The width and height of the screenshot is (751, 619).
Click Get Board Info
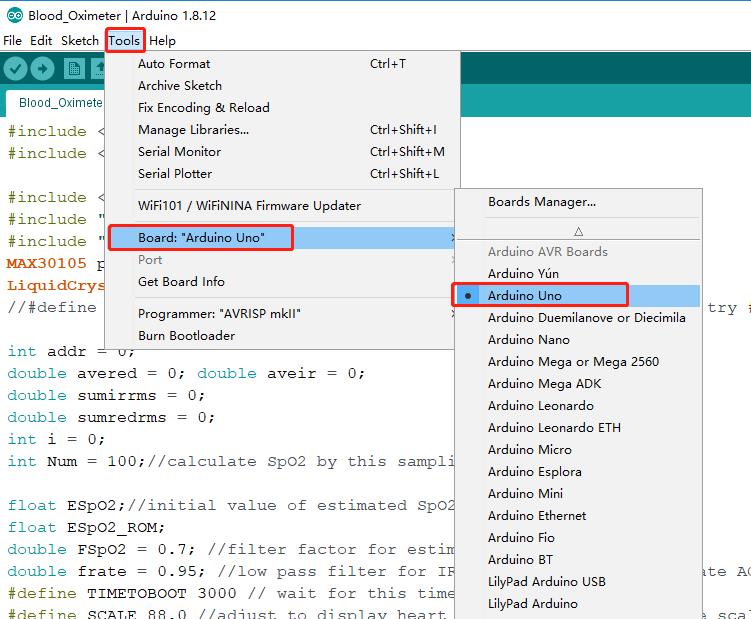click(x=181, y=281)
